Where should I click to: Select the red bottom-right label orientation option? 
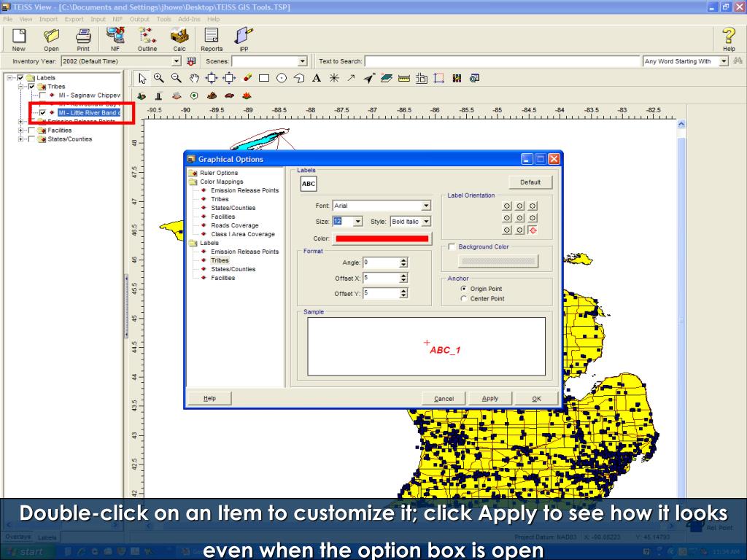533,230
